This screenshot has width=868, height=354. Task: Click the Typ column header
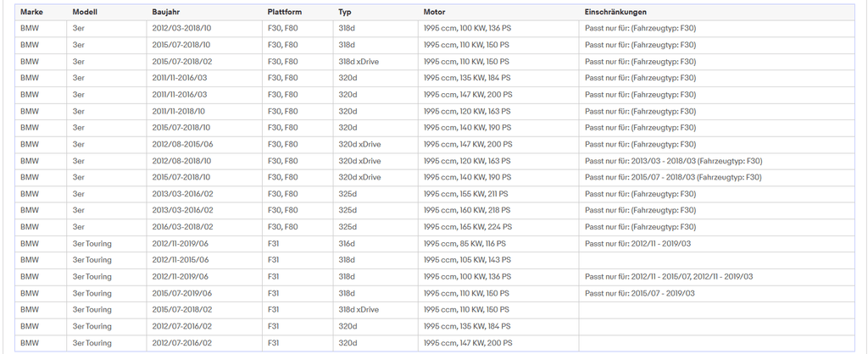click(x=345, y=12)
